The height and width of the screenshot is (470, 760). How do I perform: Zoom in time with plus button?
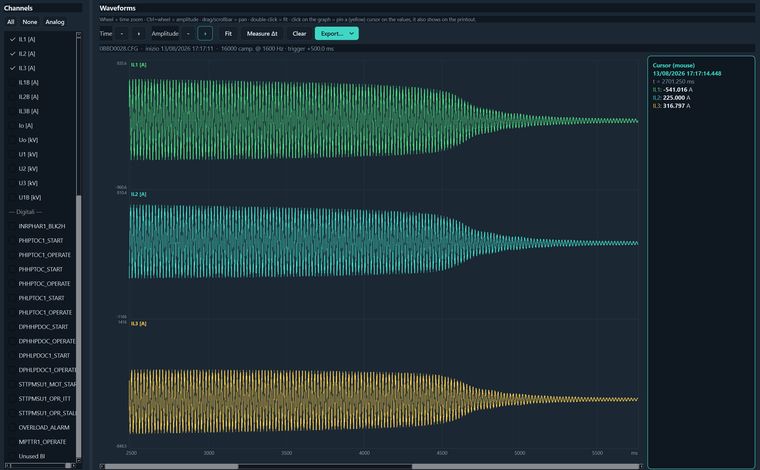pos(139,33)
